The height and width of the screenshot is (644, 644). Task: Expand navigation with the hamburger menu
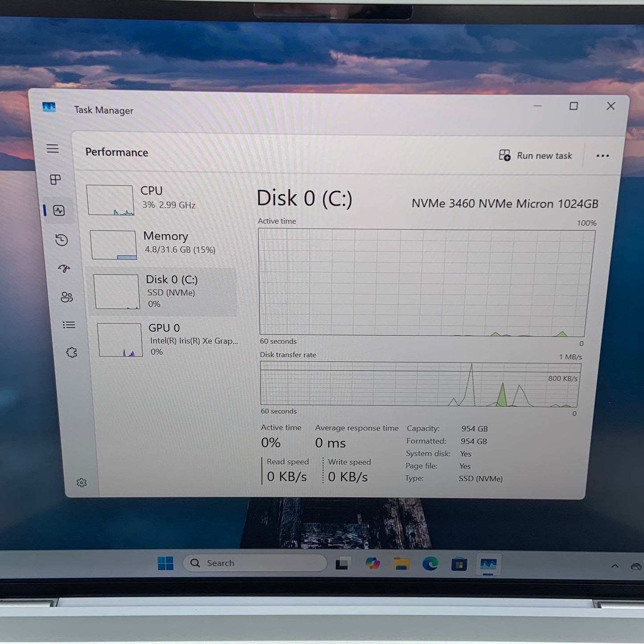[53, 149]
